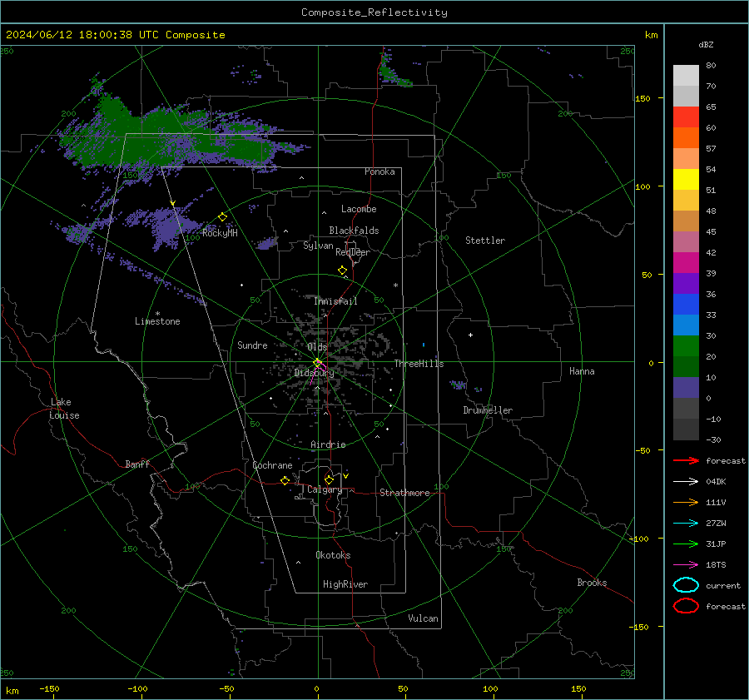Click the dBZ legend heading
749x700 pixels.
pos(706,44)
